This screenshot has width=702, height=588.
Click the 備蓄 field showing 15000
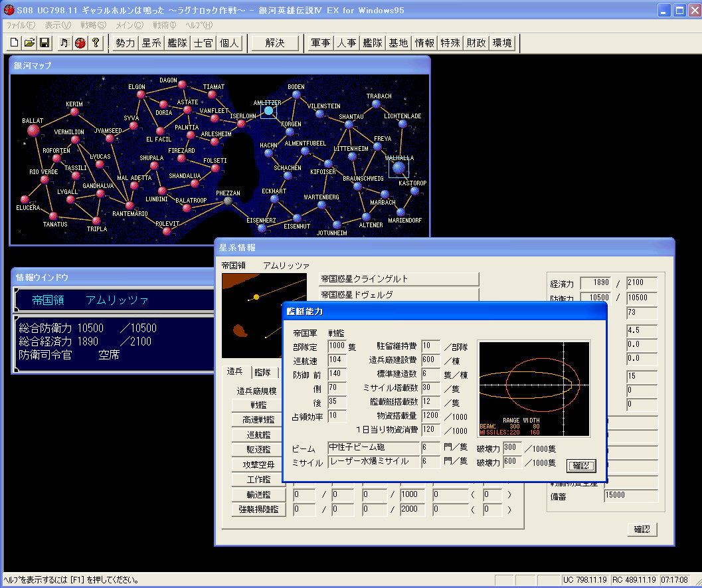coord(631,496)
